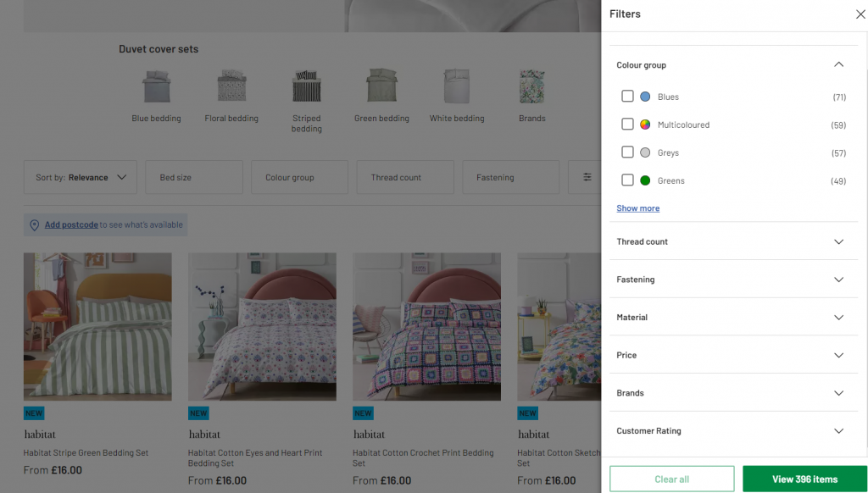
Task: Select the Striped bedding category icon
Action: 306,86
